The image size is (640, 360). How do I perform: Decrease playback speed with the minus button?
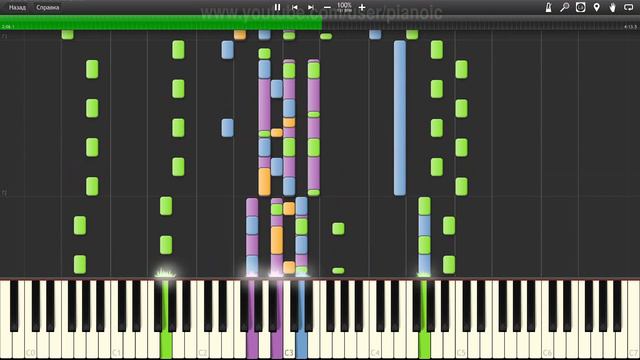coord(327,7)
